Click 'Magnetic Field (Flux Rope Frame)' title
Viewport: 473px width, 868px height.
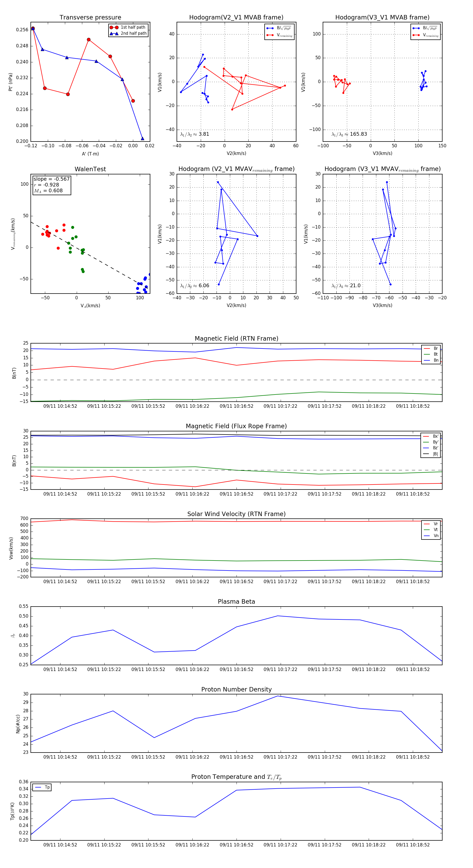pos(236,426)
